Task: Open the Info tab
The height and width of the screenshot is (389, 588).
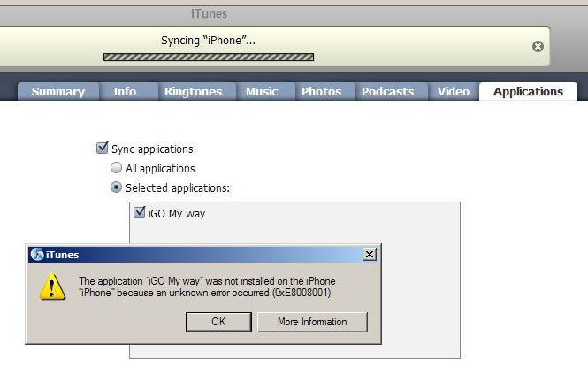Action: (125, 91)
